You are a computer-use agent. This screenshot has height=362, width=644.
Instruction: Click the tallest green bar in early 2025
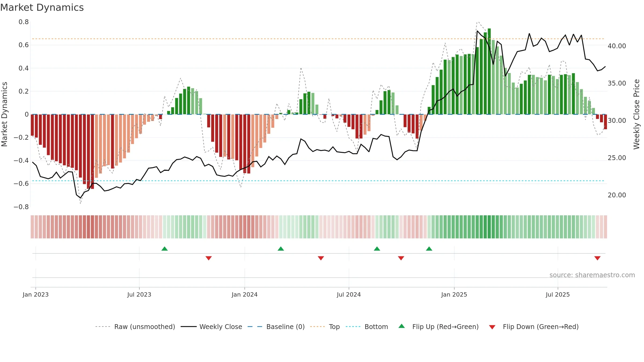[489, 71]
